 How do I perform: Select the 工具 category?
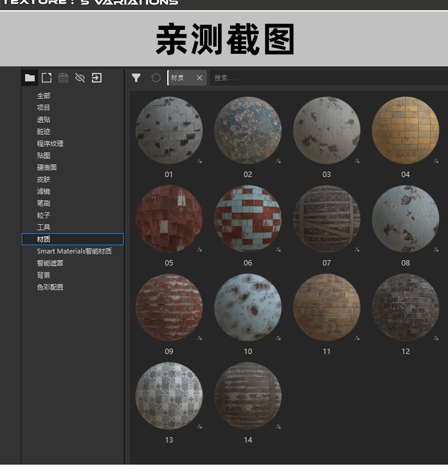tap(44, 227)
